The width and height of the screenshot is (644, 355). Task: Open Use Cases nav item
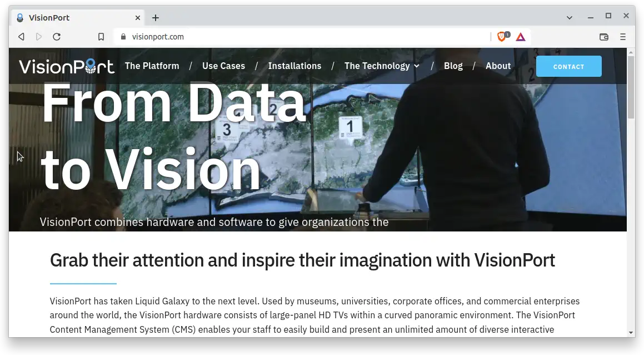223,66
